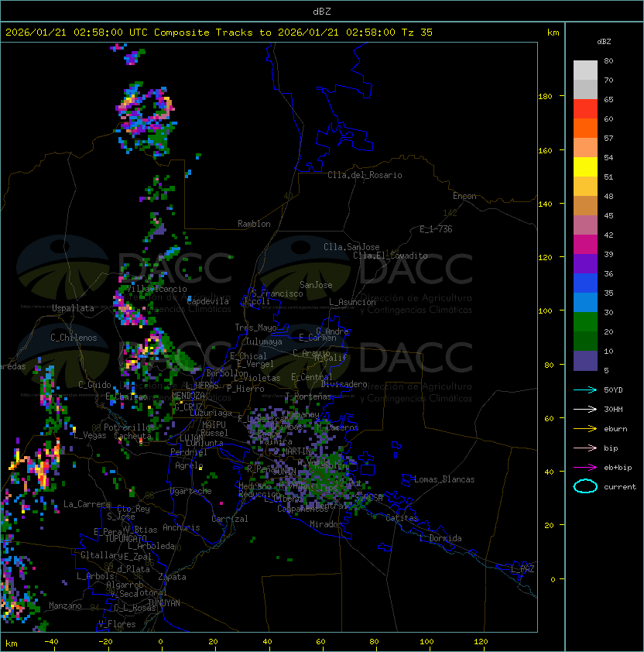Viewport: 644px width, 652px height.
Task: Click the cyan 'current' ellipse legend icon
Action: [x=585, y=486]
